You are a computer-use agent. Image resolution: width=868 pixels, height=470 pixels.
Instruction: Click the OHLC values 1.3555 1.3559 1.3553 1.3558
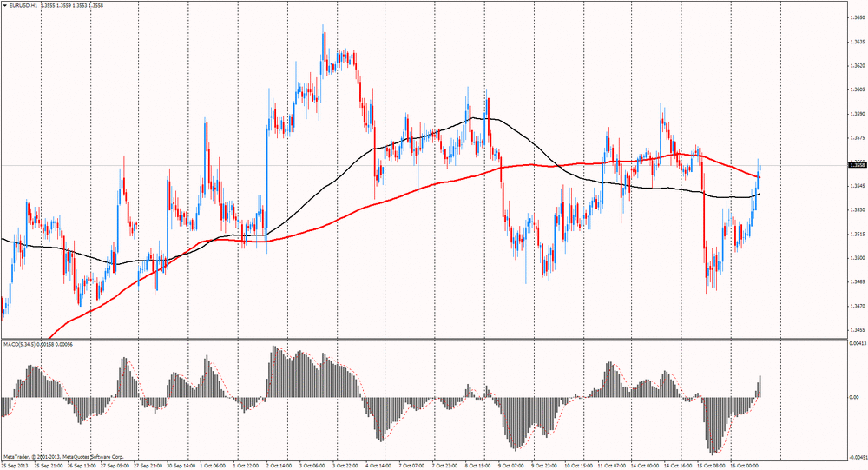pos(72,5)
